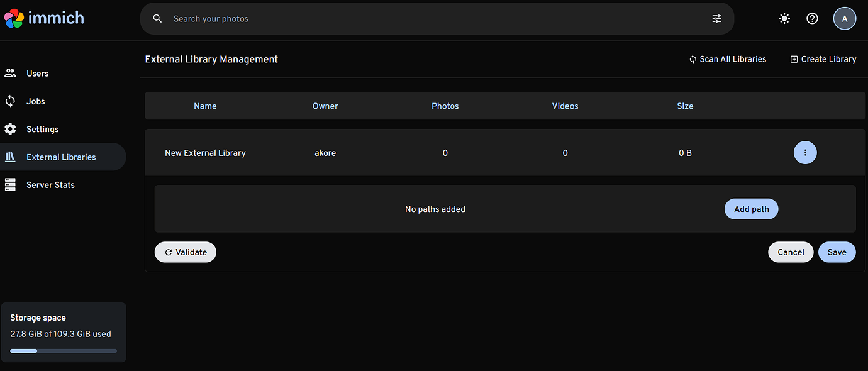Open the user account avatar
The height and width of the screenshot is (371, 868).
pyautogui.click(x=844, y=19)
